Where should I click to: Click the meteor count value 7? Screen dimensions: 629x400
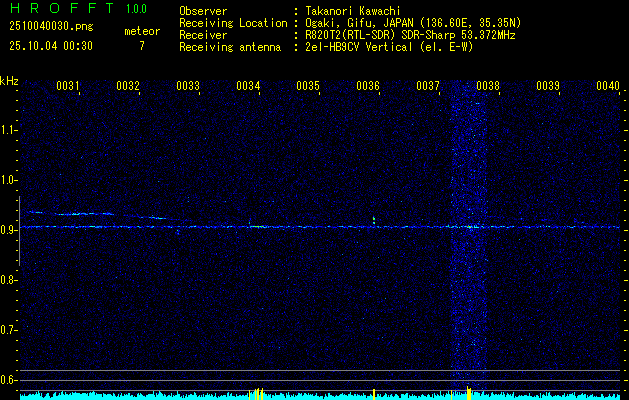coord(142,46)
